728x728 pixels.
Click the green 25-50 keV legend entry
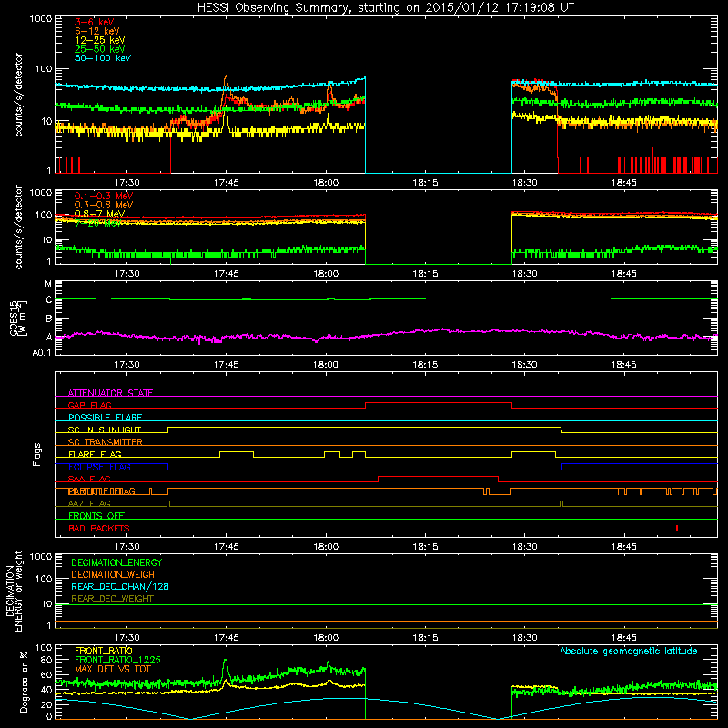(100, 49)
